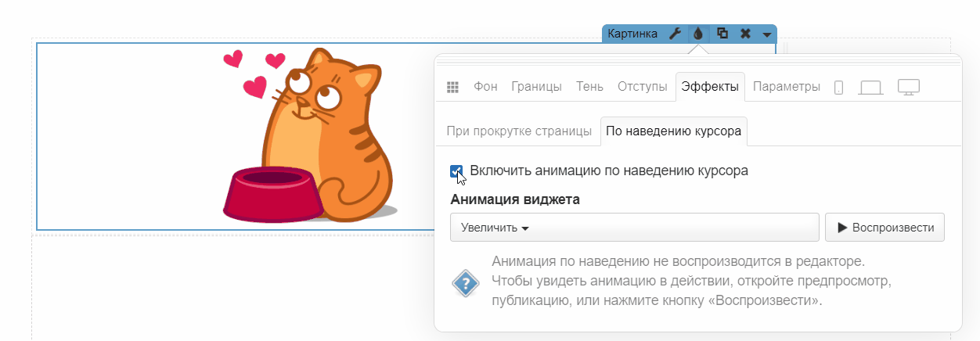Select the desktop monitor device icon
This screenshot has height=341, width=980.
[x=908, y=88]
